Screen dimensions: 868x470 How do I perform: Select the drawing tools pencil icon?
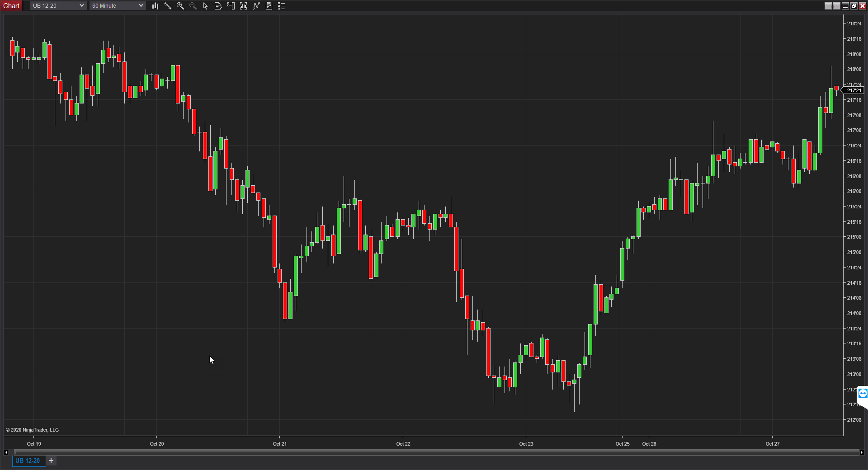(x=168, y=6)
